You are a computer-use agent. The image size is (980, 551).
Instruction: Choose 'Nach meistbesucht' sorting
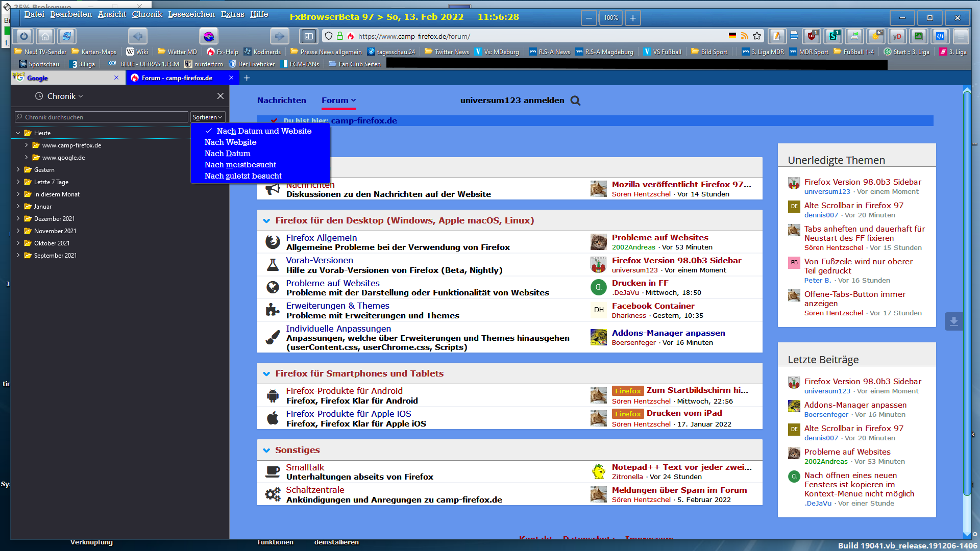click(240, 165)
